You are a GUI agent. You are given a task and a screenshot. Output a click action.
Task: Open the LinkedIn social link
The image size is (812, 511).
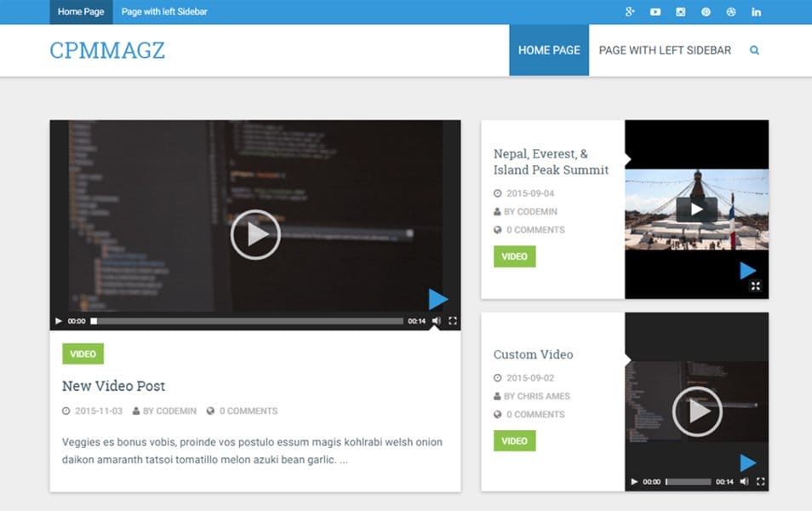click(756, 12)
